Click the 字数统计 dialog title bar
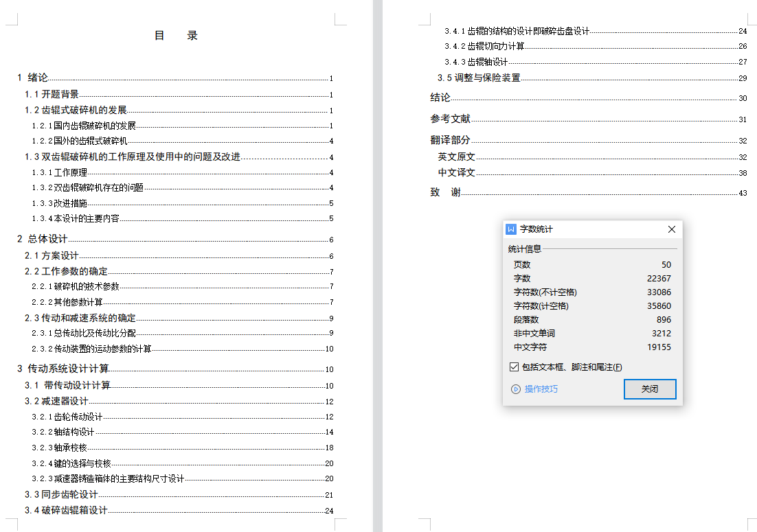The width and height of the screenshot is (757, 532). coord(584,229)
